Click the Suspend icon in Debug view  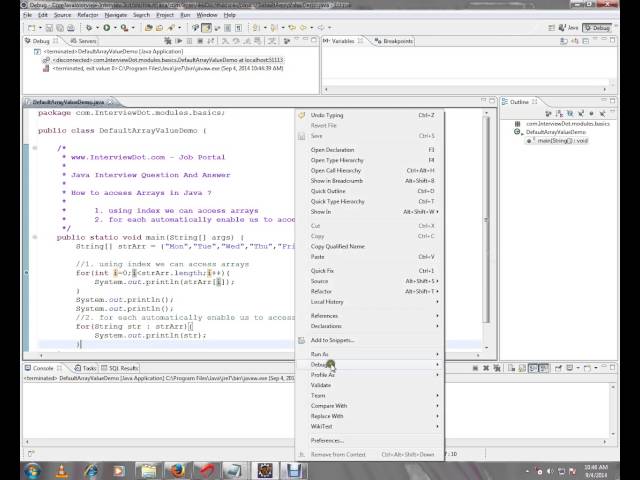click(x=189, y=41)
